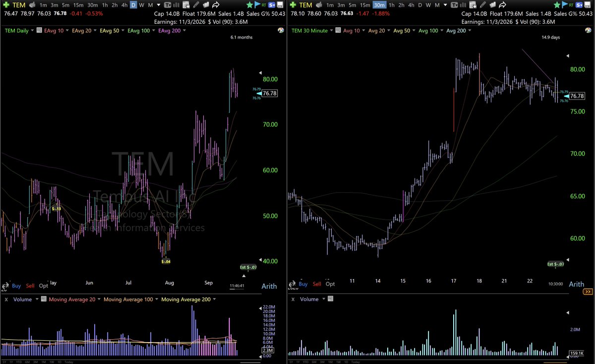Expand TEM Daily dropdown
This screenshot has width=595, height=364.
[33, 31]
